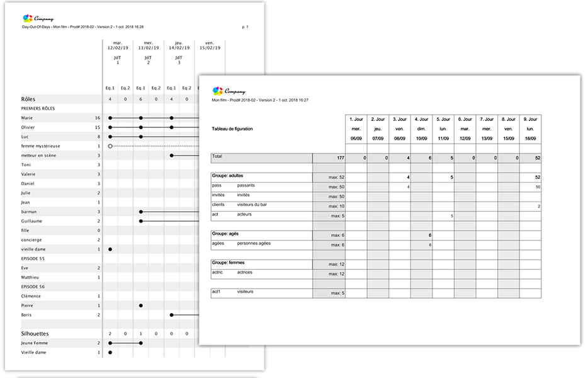Click the dot marker in the Guillaume row
The width and height of the screenshot is (588, 378).
[141, 221]
